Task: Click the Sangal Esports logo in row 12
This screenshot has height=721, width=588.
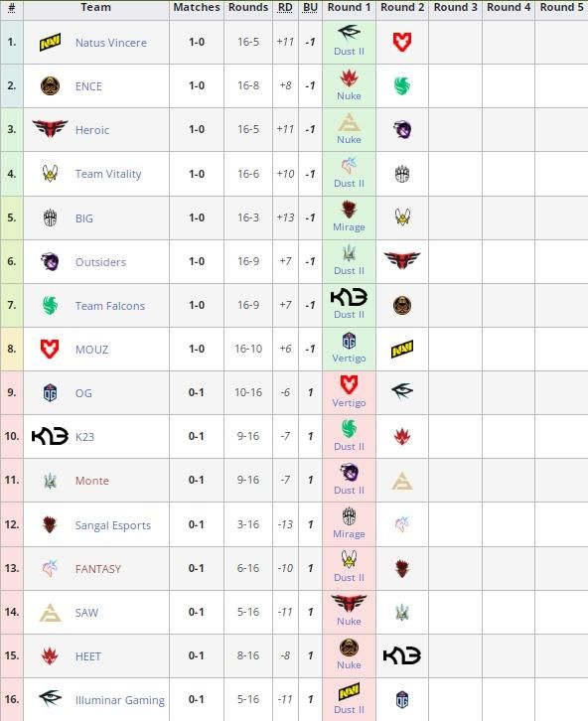Action: tap(50, 524)
